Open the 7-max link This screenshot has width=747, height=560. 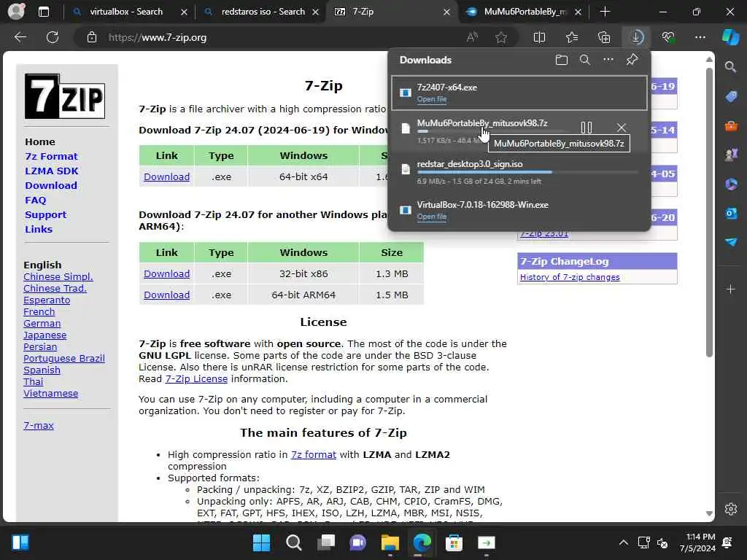pos(39,426)
